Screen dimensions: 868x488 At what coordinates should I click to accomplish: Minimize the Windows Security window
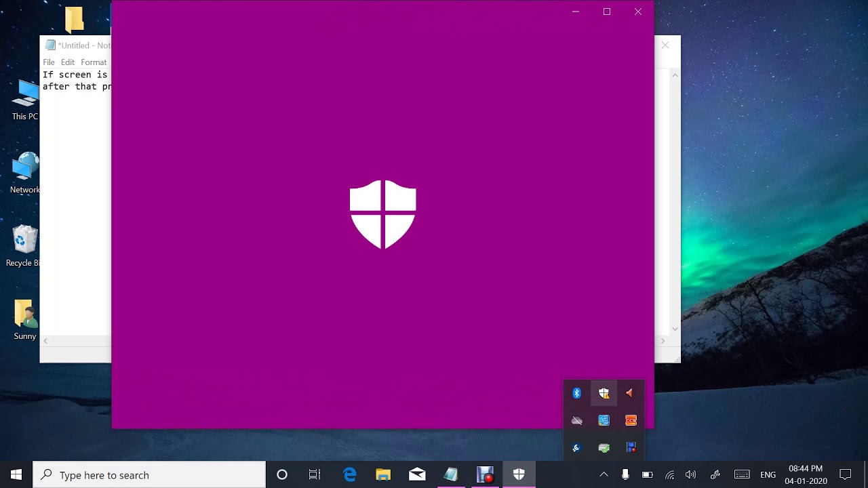[x=576, y=12]
